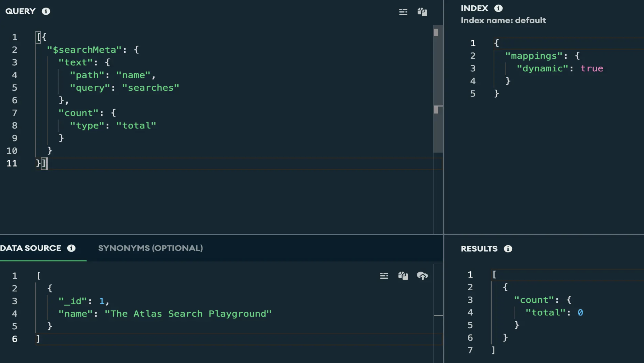Viewport: 644px width, 363px height.
Task: Select the Data Source tab
Action: click(x=31, y=248)
